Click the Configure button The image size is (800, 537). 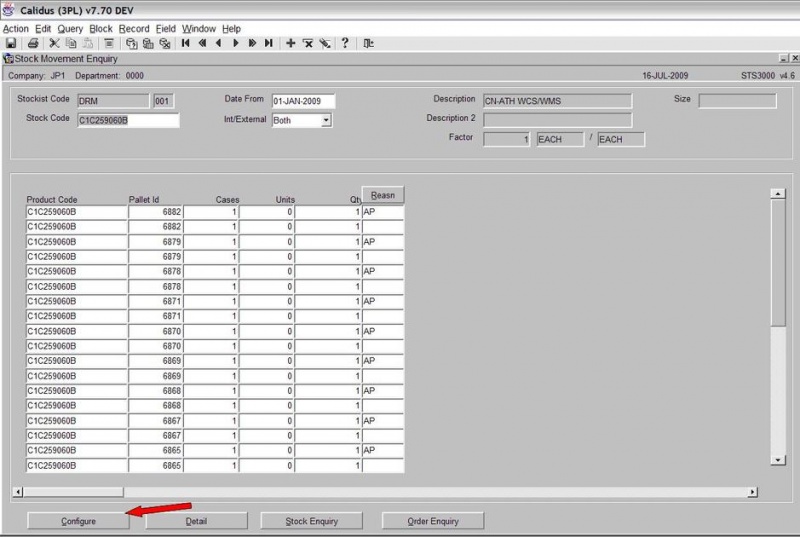pos(78,521)
